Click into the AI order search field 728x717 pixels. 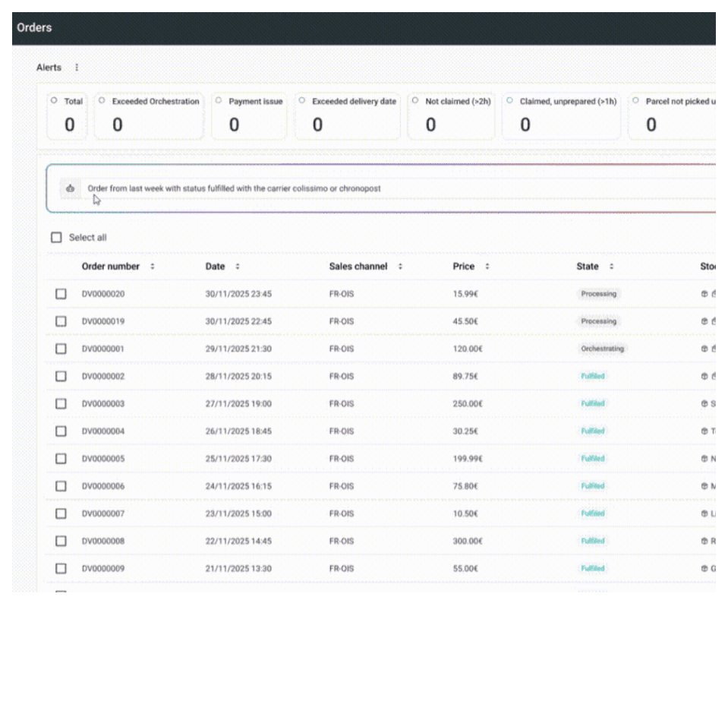pyautogui.click(x=380, y=188)
